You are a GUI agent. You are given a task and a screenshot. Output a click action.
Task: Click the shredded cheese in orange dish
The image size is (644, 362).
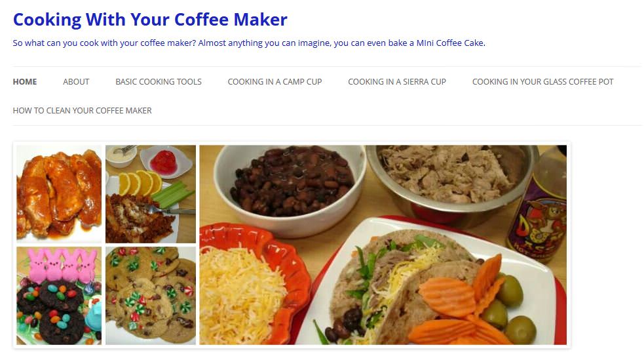(242, 294)
